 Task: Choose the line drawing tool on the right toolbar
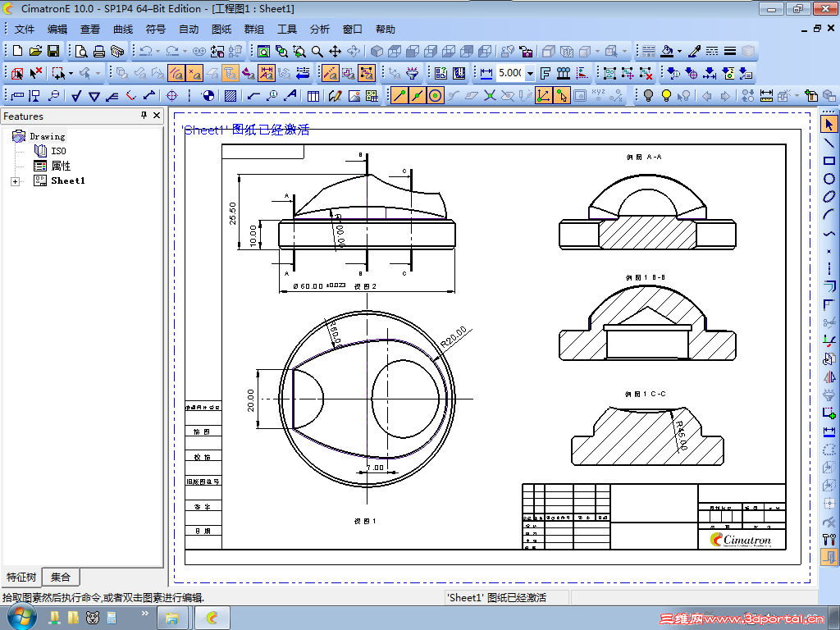pos(829,144)
